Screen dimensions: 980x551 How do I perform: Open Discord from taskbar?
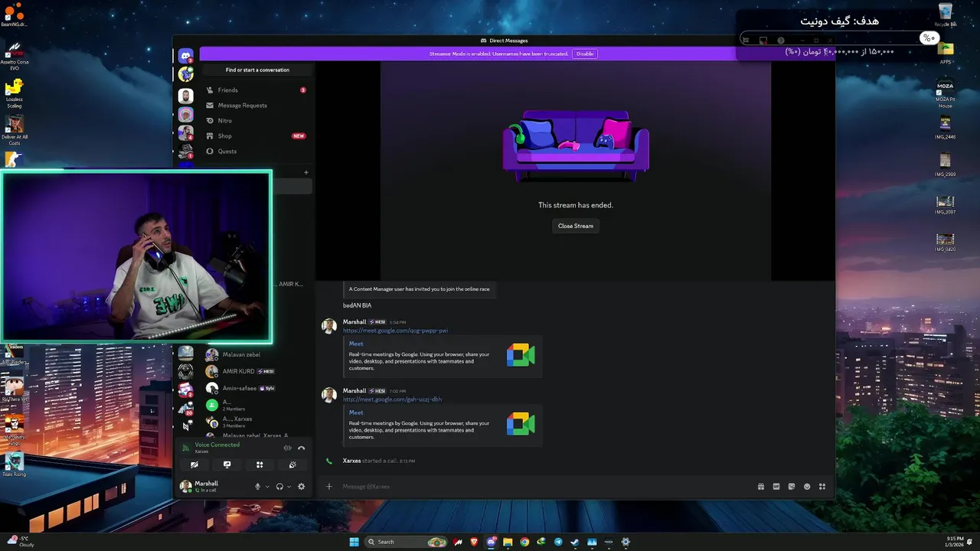491,542
